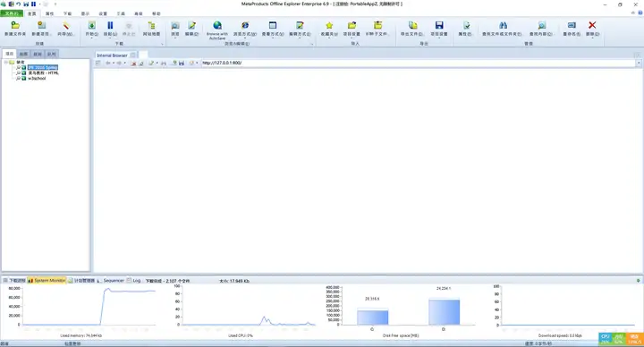Image resolution: width=644 pixels, height=347 pixels.
Task: Click the new folder icon in ribbon
Action: (x=15, y=25)
